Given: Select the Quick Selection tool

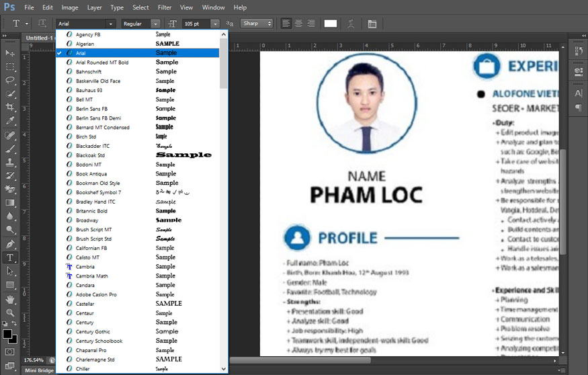Looking at the screenshot, I should click(x=10, y=94).
